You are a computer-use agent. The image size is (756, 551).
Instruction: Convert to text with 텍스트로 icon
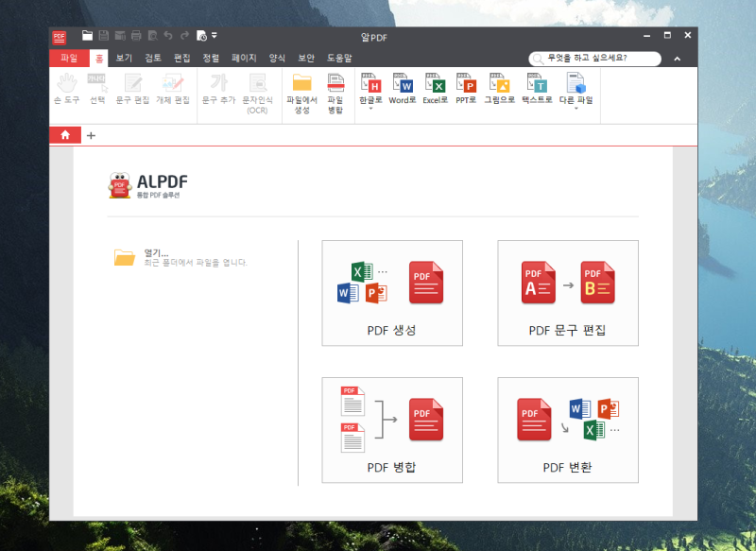(x=537, y=89)
